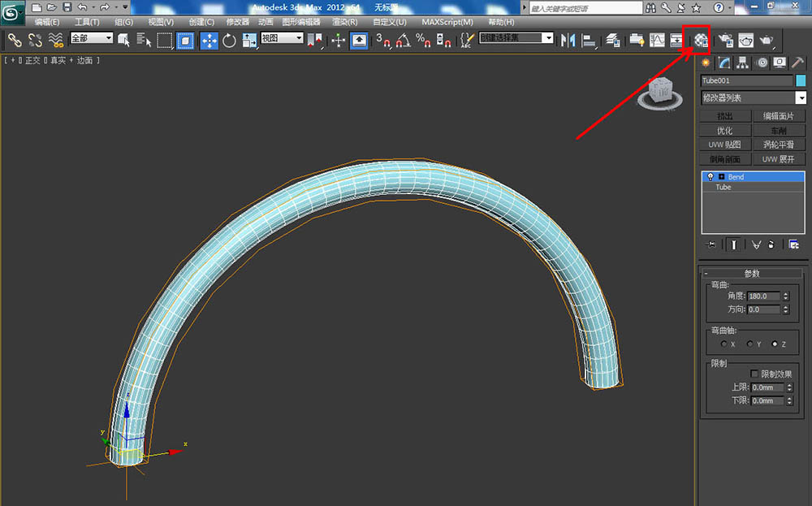Image resolution: width=812 pixels, height=506 pixels.
Task: Click the object color swatch beside Tube001
Action: click(801, 80)
